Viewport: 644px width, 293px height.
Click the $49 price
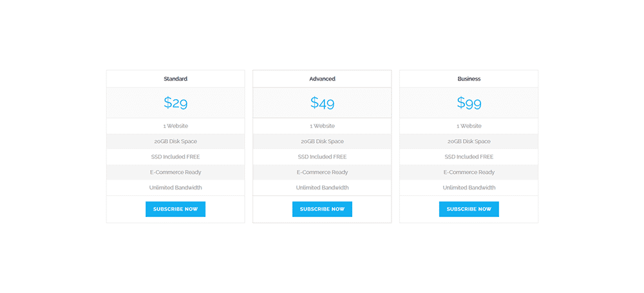pyautogui.click(x=322, y=102)
